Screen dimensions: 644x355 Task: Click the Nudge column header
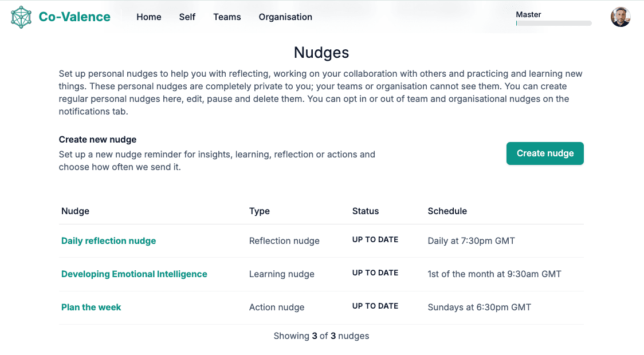coord(75,211)
